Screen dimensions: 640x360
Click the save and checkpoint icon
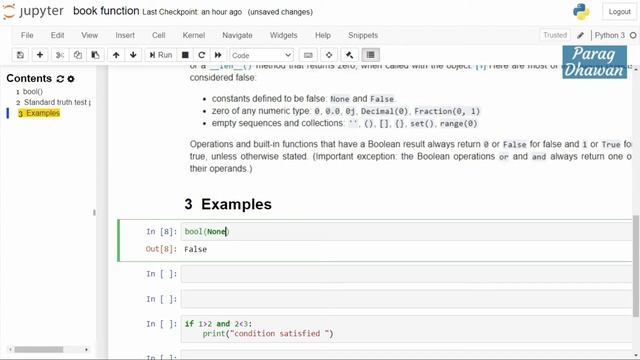pos(20,55)
